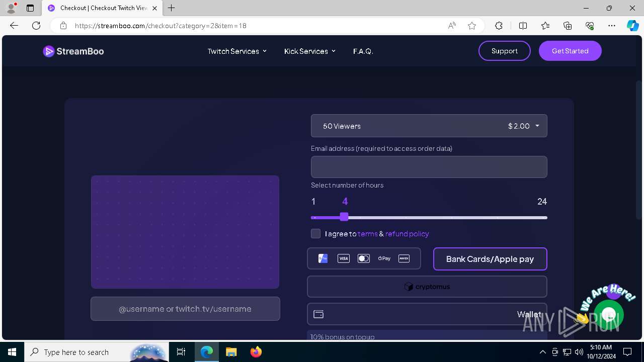Click the maximum hours value 24
The image size is (644, 362).
point(542,202)
